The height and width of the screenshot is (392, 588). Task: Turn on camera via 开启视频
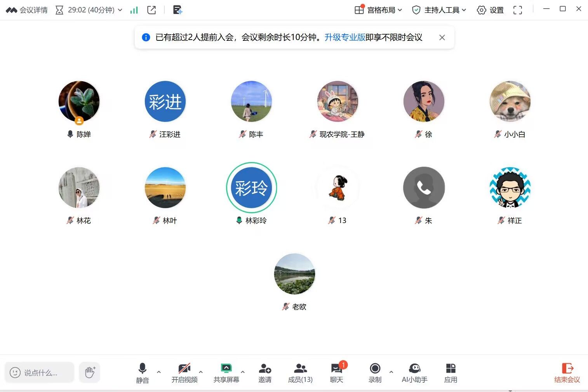click(184, 373)
